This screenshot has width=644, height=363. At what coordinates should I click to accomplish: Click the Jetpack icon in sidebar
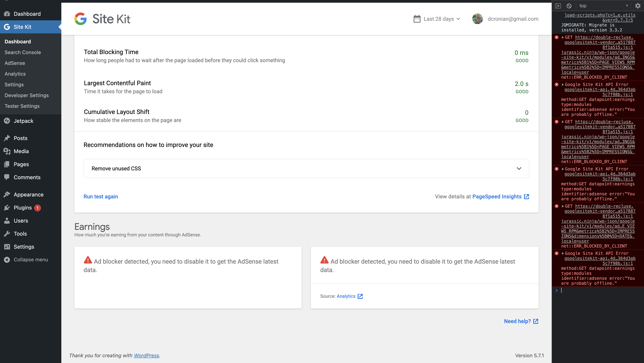click(x=7, y=121)
